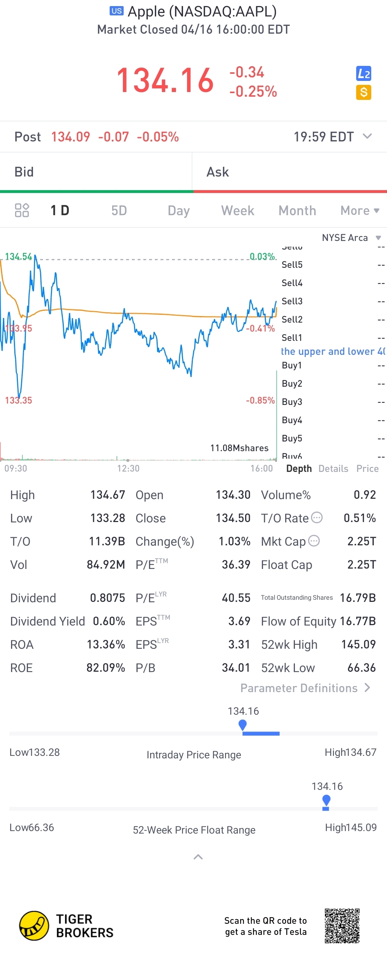Tap the T/O Rate info icon
This screenshot has width=387, height=980.
317,517
